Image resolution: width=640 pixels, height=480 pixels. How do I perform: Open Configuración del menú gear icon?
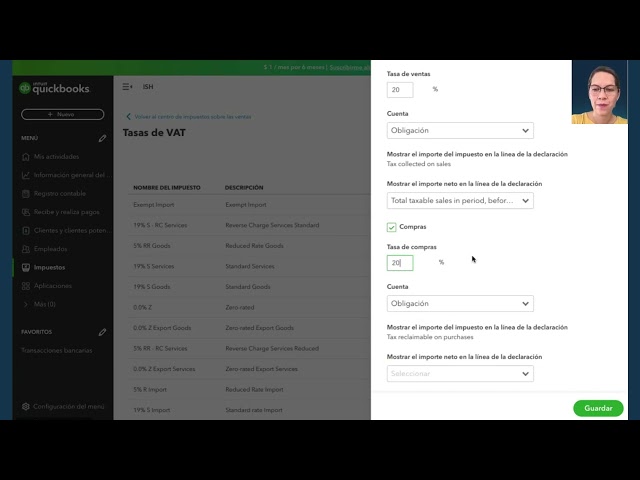(x=26, y=407)
